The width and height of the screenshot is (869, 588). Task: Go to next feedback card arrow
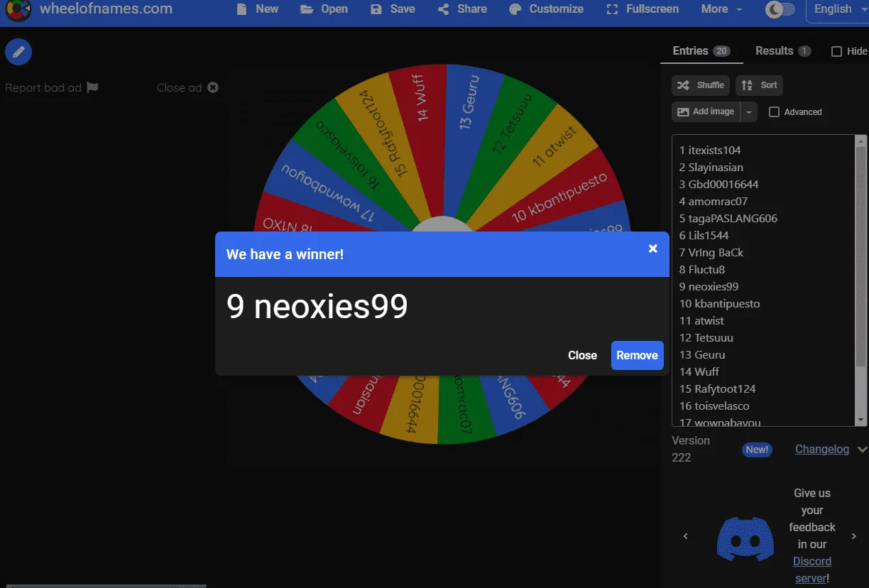(x=854, y=536)
